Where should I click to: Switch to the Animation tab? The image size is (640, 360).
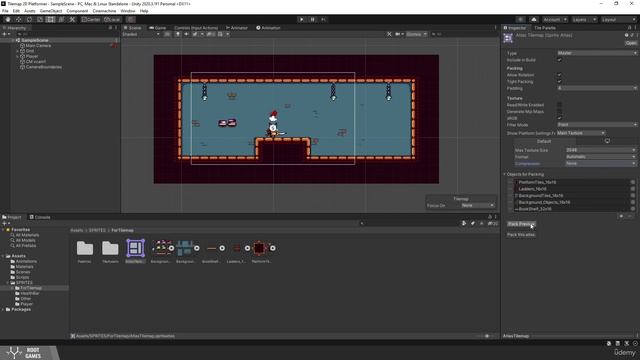(x=268, y=28)
